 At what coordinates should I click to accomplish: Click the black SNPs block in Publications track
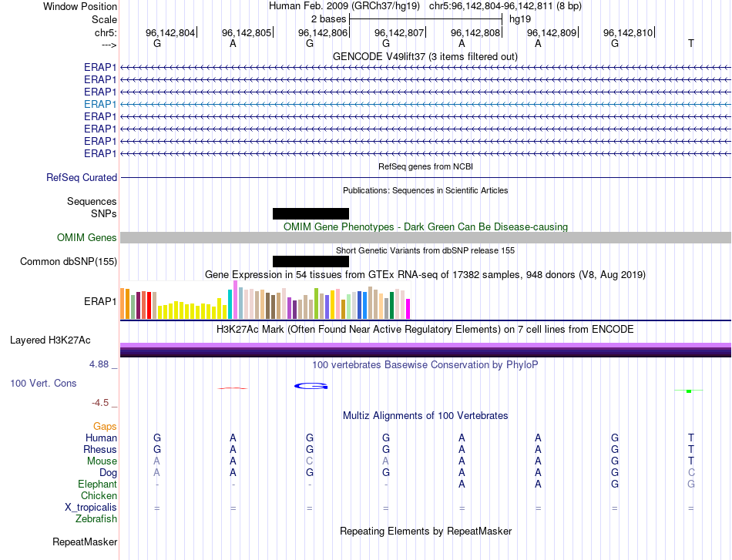pyautogui.click(x=311, y=213)
